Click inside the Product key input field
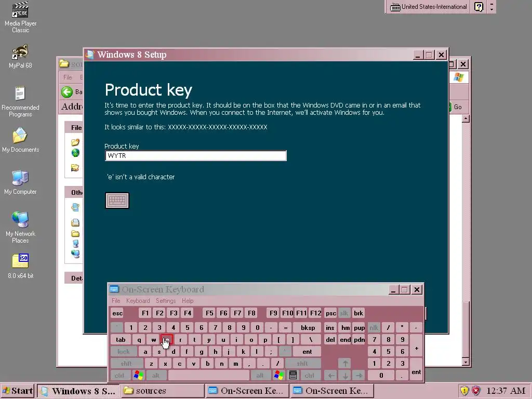Screen dimensions: 532x399 click(196, 156)
